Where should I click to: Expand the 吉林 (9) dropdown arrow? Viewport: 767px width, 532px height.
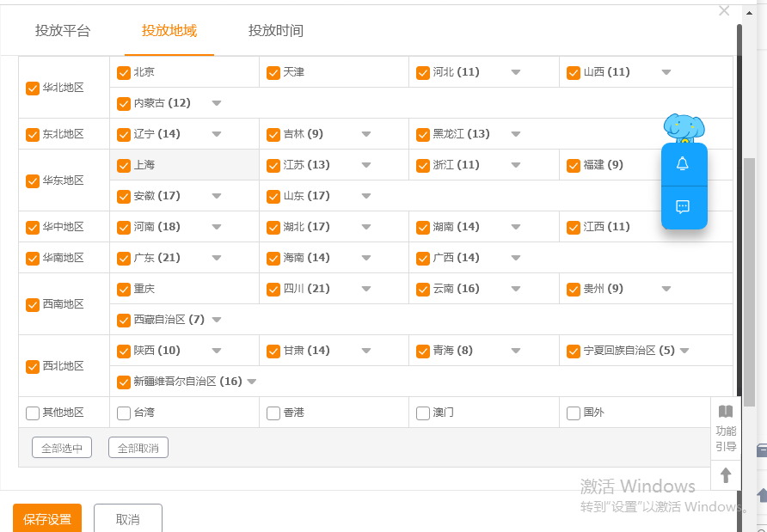click(x=366, y=134)
